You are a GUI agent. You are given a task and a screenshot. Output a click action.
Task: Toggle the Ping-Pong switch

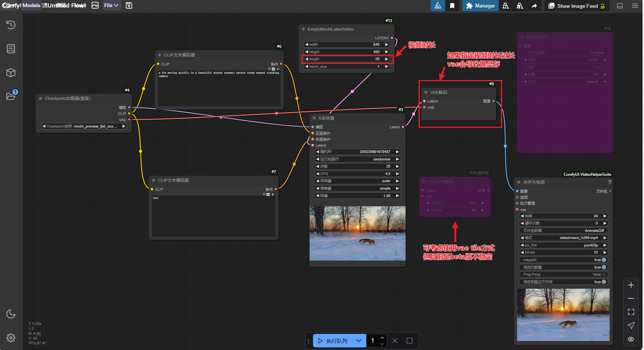(x=604, y=274)
